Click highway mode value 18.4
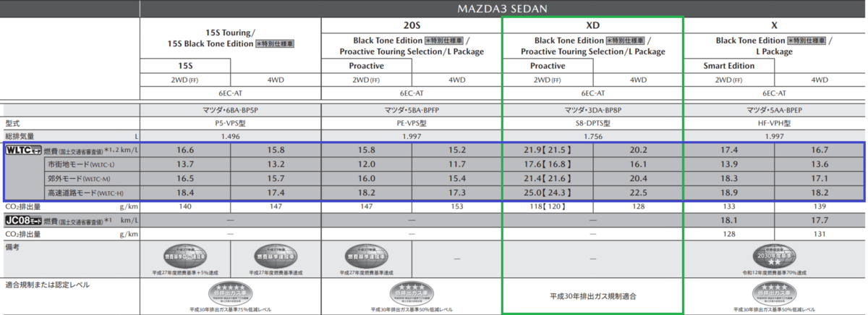 185,193
